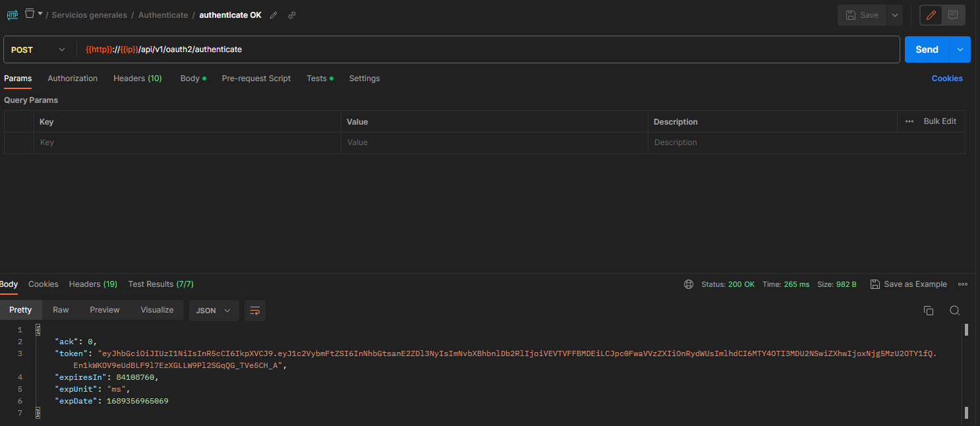Rename request using the pencil icon beside authenticate OK
The width and height of the screenshot is (980, 426).
[x=274, y=15]
